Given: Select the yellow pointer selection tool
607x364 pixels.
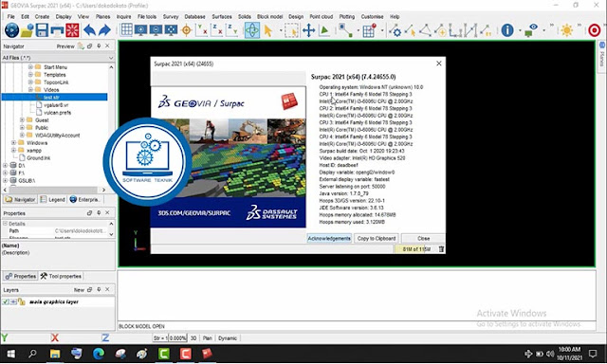Looking at the screenshot, I should click(x=267, y=30).
